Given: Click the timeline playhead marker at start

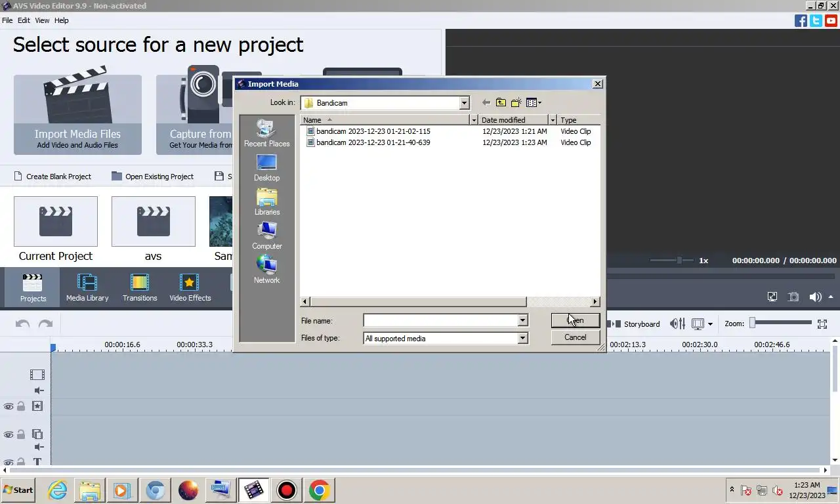Looking at the screenshot, I should (x=53, y=347).
